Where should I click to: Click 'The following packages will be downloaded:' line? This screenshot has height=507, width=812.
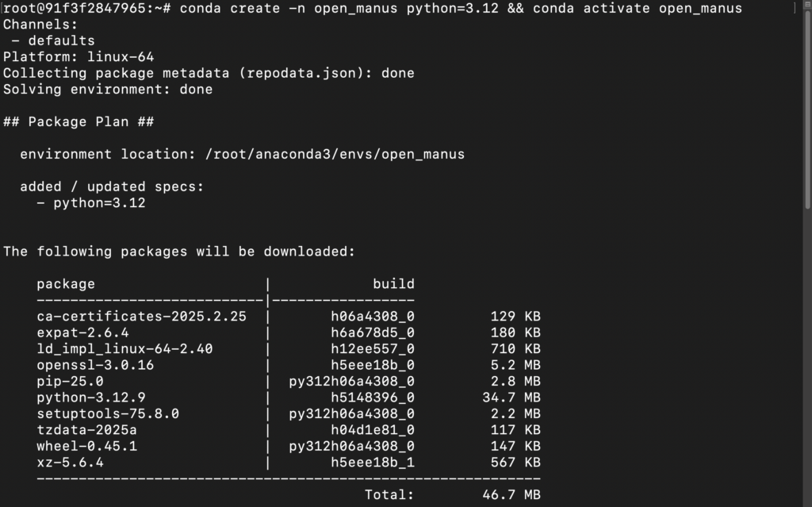(x=179, y=252)
